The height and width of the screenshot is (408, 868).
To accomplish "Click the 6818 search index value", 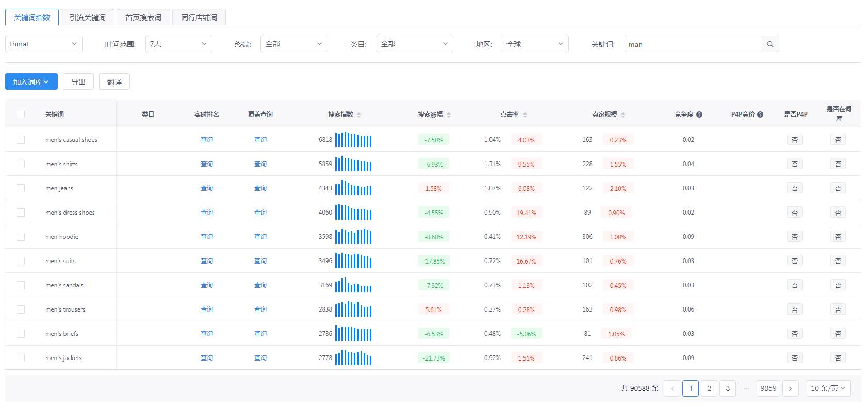I will click(x=325, y=140).
